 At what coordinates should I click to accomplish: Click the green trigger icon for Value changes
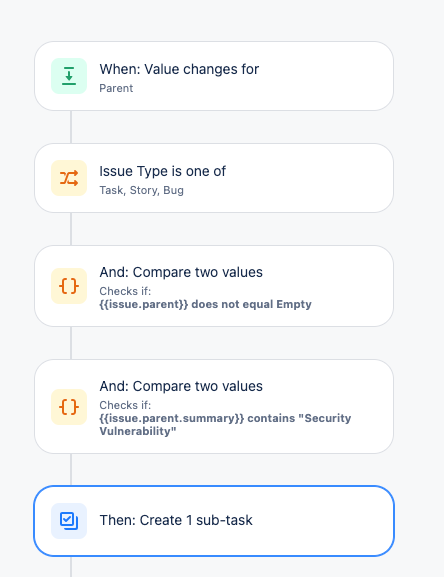69,76
